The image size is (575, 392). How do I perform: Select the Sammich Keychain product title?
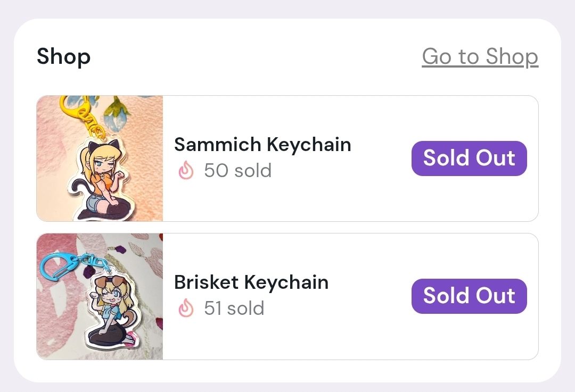point(262,144)
